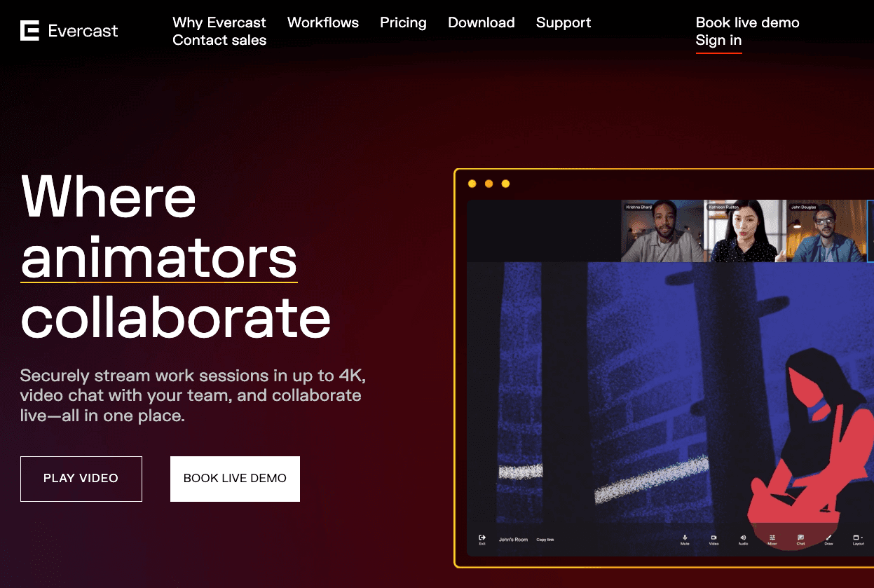Image resolution: width=874 pixels, height=588 pixels.
Task: Open the Mixer sliders icon
Action: [772, 538]
